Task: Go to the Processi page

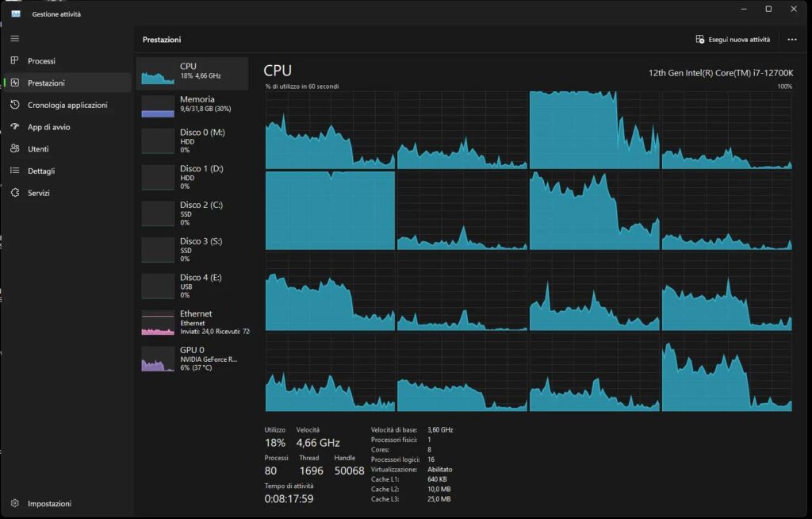Action: (x=66, y=60)
